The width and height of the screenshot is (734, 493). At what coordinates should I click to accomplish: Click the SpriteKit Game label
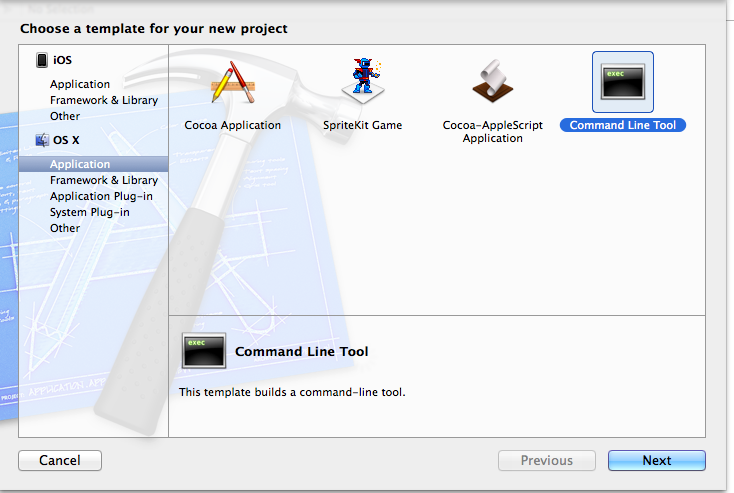(x=362, y=125)
